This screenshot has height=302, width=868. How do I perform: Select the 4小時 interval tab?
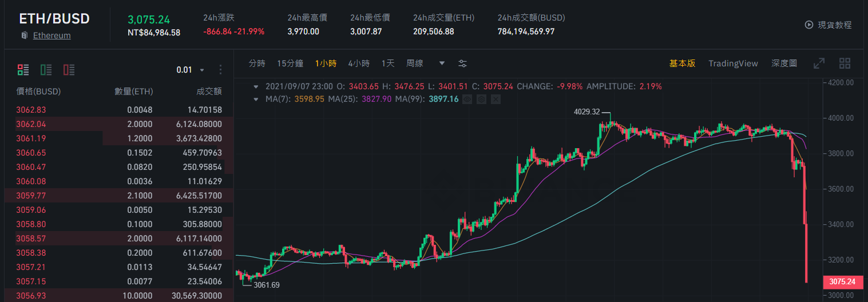359,63
